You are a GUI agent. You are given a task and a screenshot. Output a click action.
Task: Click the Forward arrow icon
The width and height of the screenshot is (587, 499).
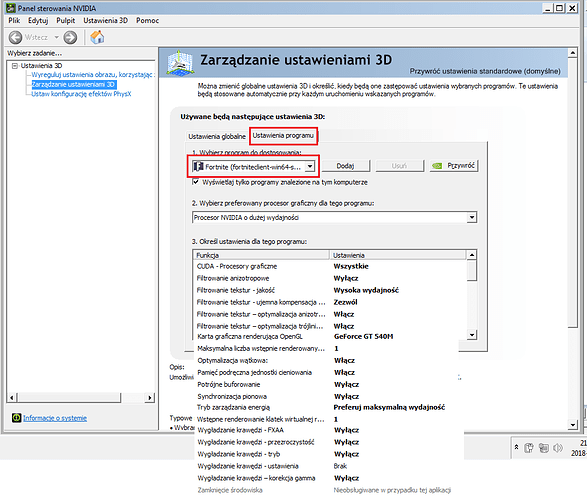point(70,37)
